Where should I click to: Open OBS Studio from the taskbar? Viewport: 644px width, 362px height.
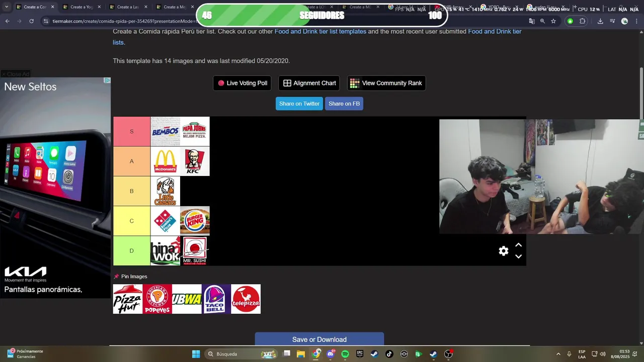448,354
